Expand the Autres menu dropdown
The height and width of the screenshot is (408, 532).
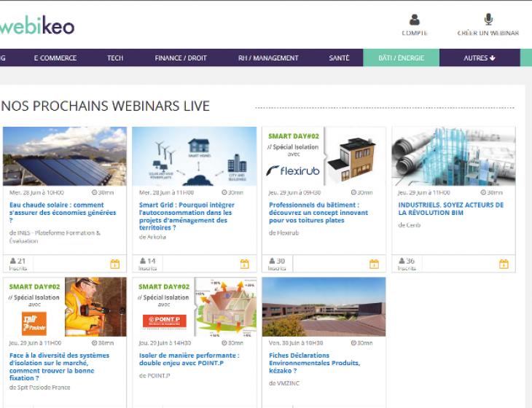(x=480, y=58)
